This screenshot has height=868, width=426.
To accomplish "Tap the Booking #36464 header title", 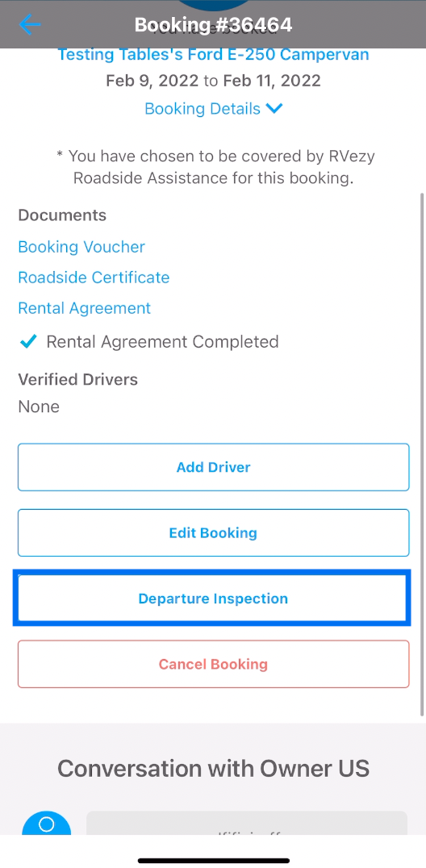I will pos(213,25).
